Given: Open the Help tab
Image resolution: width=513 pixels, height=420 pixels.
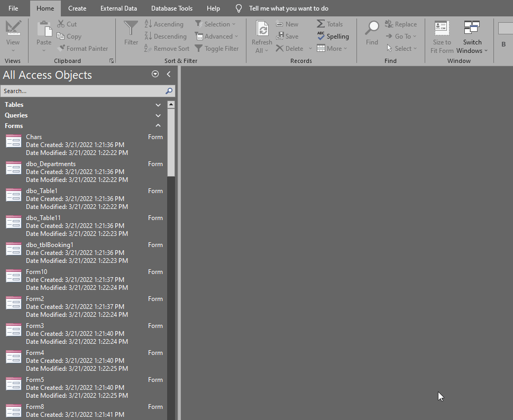Looking at the screenshot, I should (213, 8).
